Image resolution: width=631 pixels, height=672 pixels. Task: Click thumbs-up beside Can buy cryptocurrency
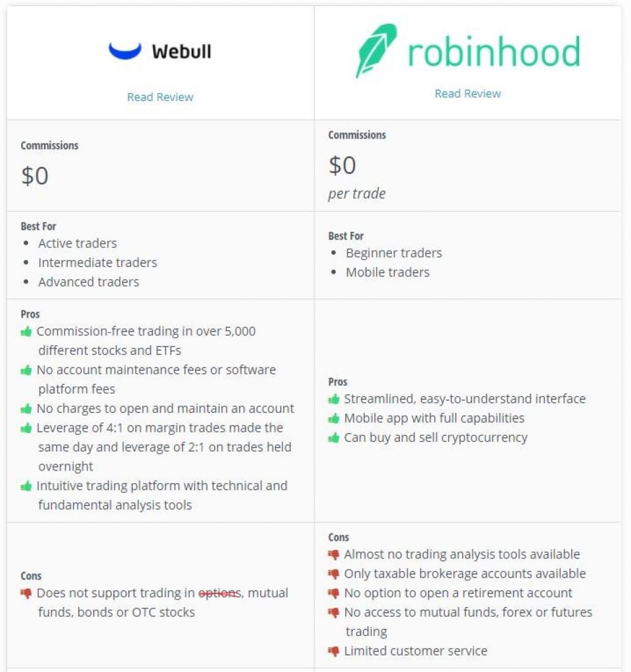[334, 438]
